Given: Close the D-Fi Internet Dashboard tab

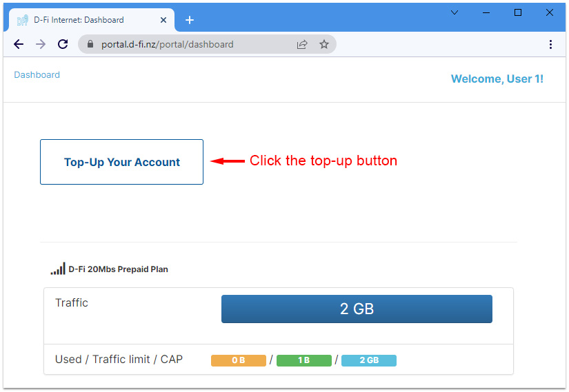Looking at the screenshot, I should pos(164,20).
